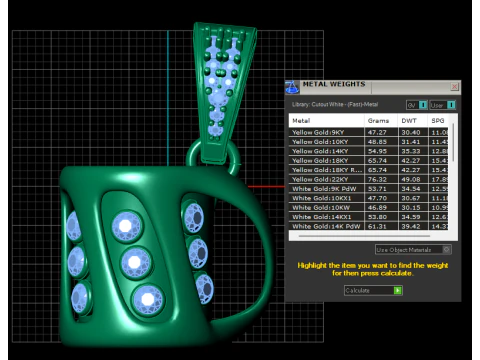Click the Metal Weights flask icon

(292, 87)
